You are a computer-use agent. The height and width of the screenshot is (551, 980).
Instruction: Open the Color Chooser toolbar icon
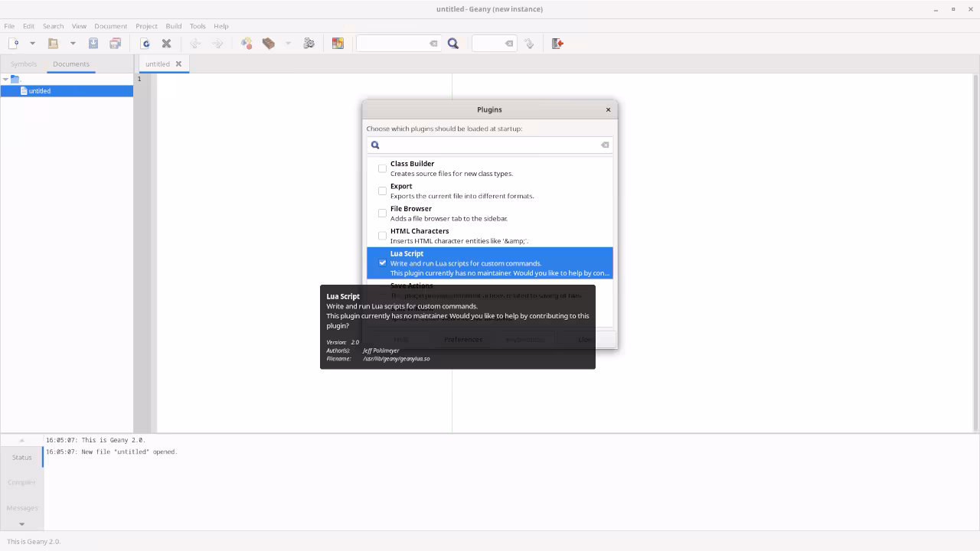[x=338, y=43]
